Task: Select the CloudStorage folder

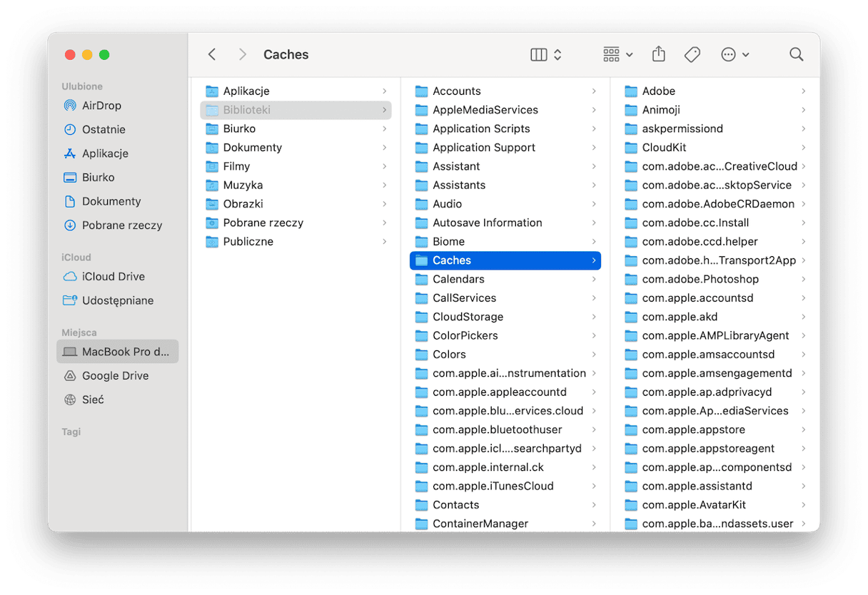Action: click(505, 317)
